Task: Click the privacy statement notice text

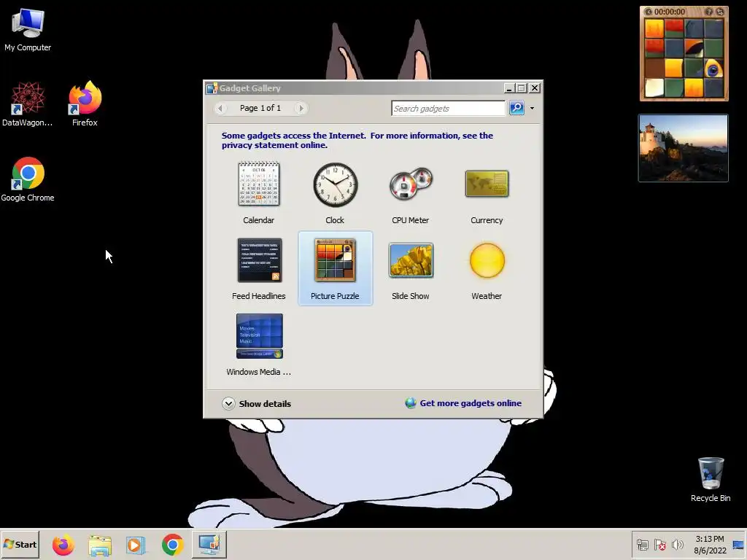Action: pos(357,140)
